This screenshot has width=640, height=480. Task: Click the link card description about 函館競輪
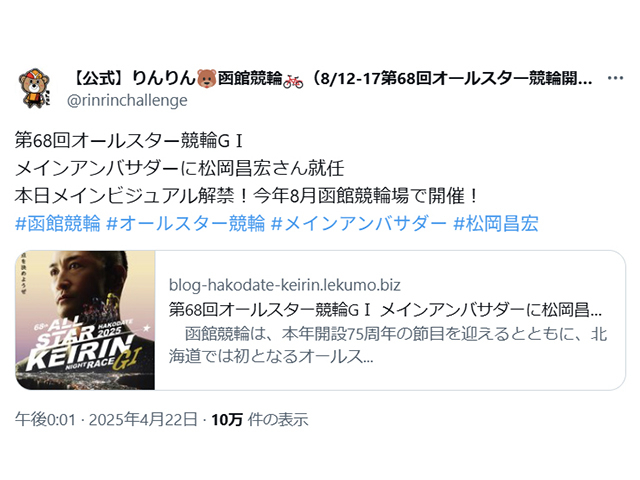(388, 345)
